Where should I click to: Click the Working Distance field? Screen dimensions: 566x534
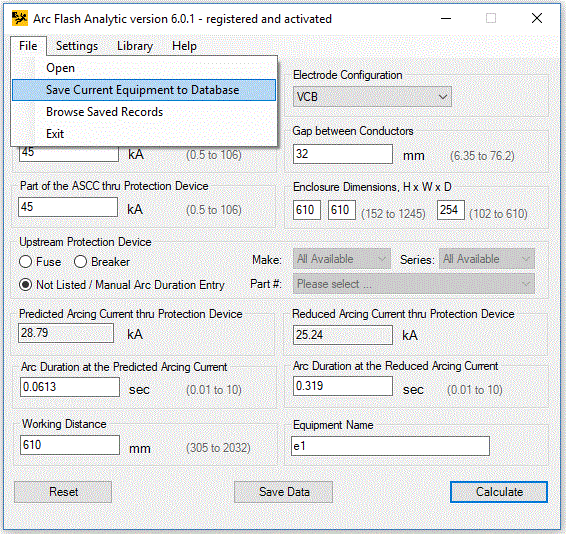point(70,445)
